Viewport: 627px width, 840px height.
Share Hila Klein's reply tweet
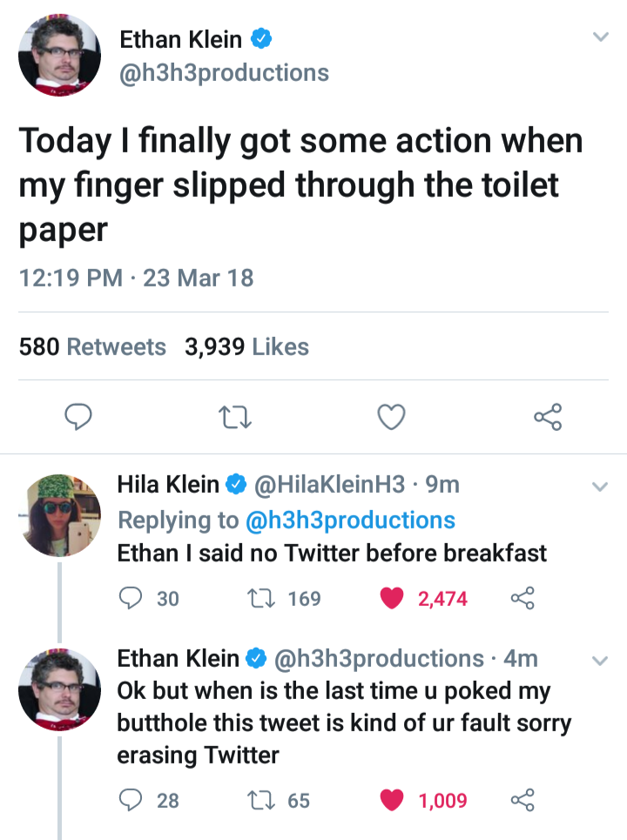(x=521, y=599)
